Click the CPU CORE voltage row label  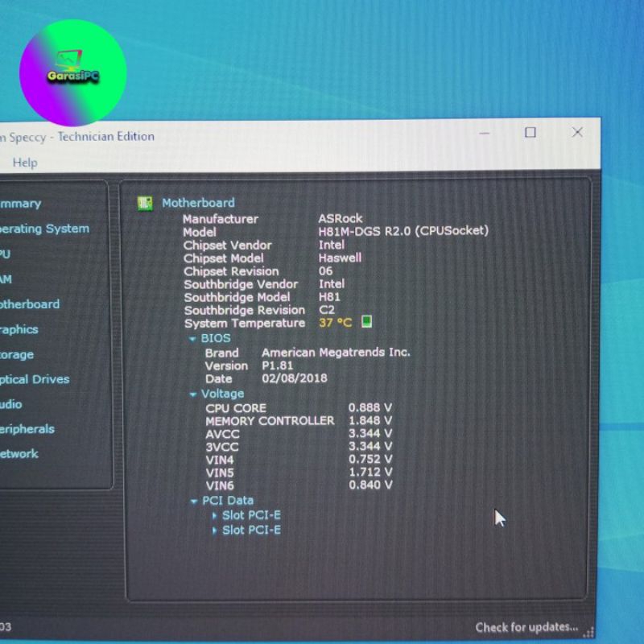[x=236, y=408]
